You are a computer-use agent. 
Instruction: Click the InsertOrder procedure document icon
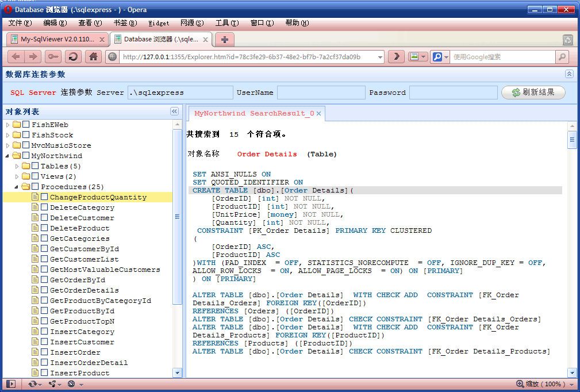(35, 352)
